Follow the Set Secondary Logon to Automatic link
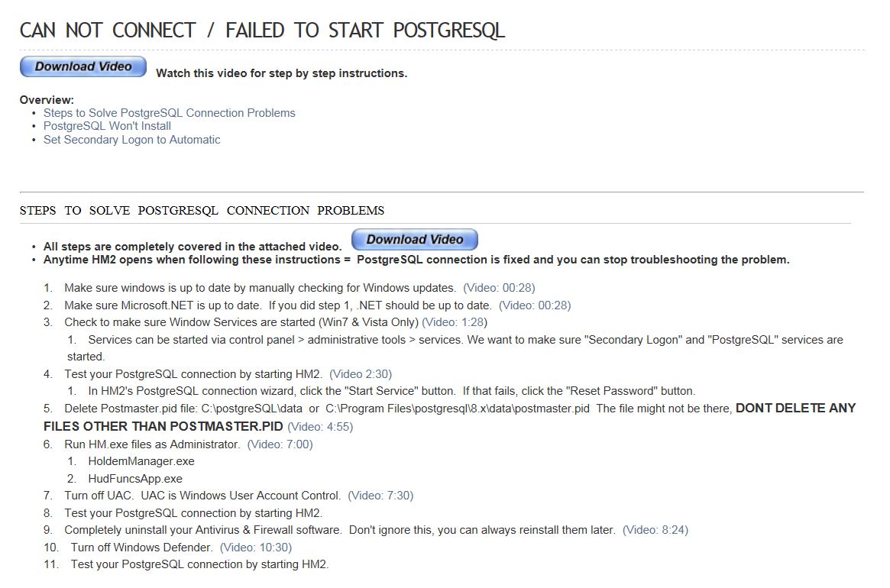Viewport: 890px width, 588px height. coord(131,140)
